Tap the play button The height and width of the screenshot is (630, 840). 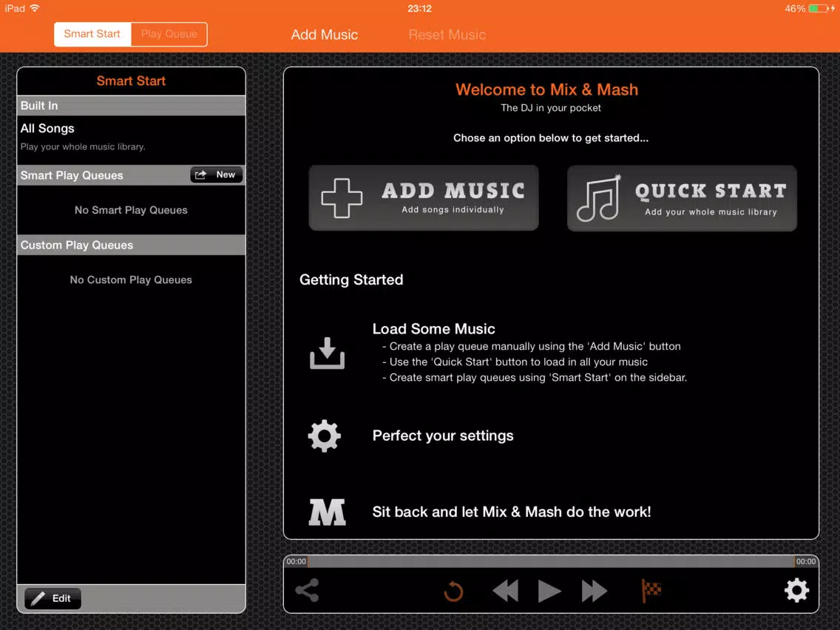[549, 591]
